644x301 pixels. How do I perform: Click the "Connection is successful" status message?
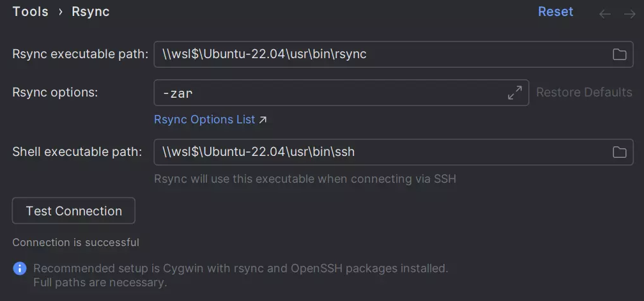point(75,242)
